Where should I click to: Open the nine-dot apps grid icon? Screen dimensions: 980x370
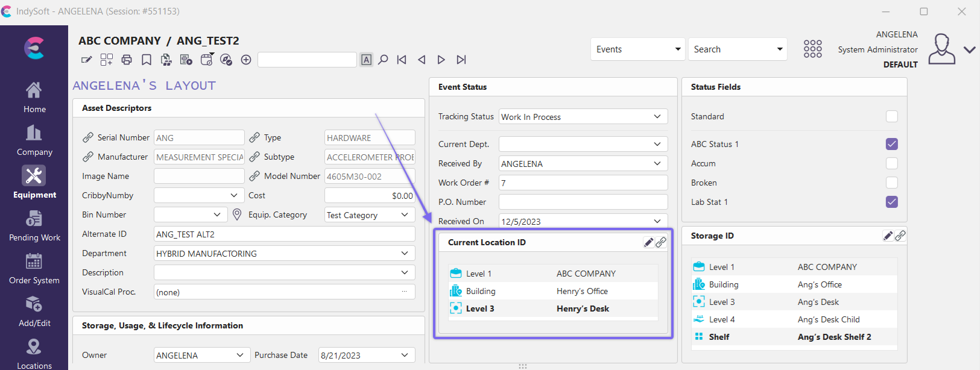[812, 49]
